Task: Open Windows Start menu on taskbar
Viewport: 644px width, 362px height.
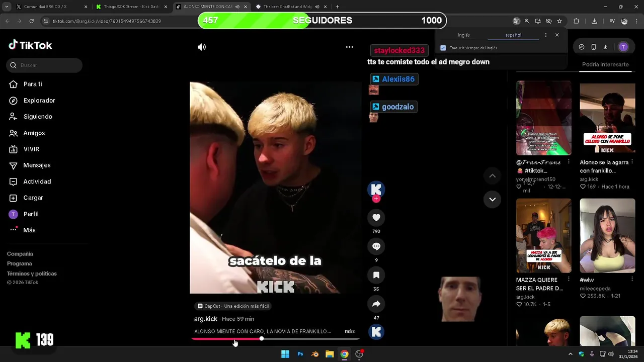Action: [x=285, y=354]
